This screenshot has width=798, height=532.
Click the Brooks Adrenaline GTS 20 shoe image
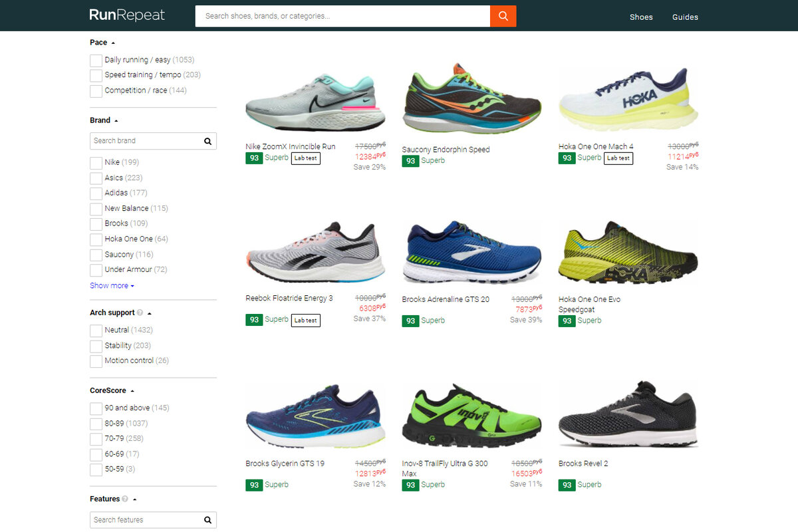coord(472,253)
